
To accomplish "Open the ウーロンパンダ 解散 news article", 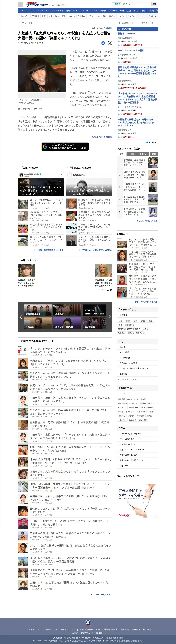I will click(x=65, y=389).
